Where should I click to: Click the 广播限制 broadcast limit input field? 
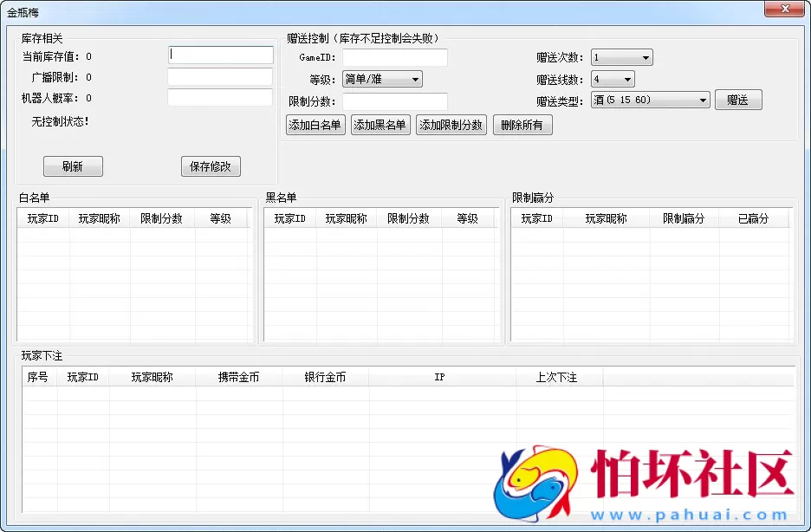220,76
